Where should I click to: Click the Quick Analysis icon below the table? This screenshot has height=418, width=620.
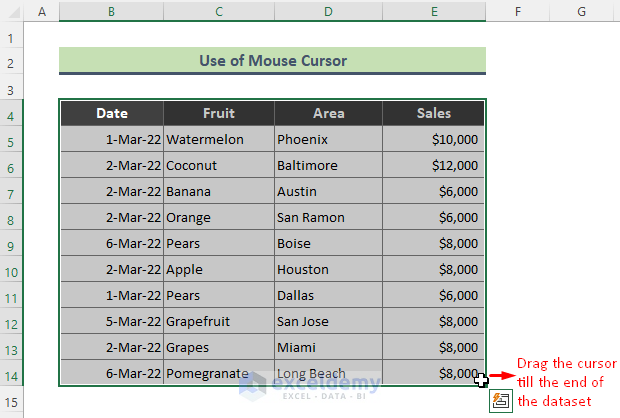pos(501,400)
